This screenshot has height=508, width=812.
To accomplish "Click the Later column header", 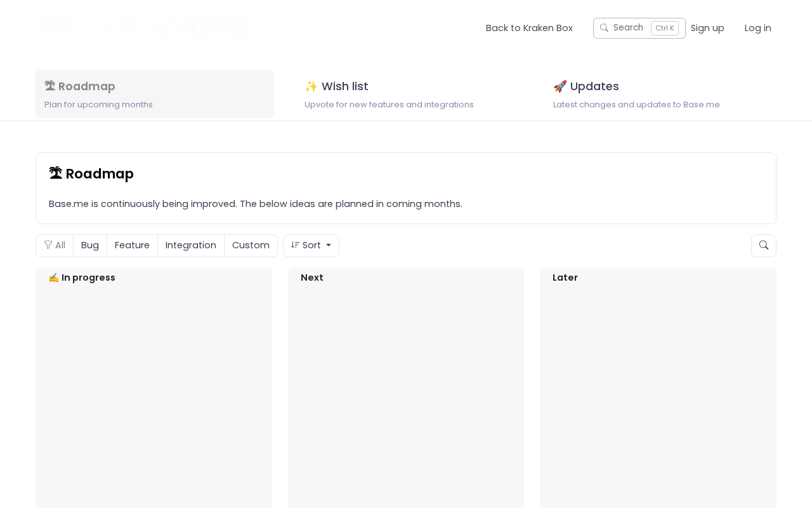I will (x=565, y=277).
